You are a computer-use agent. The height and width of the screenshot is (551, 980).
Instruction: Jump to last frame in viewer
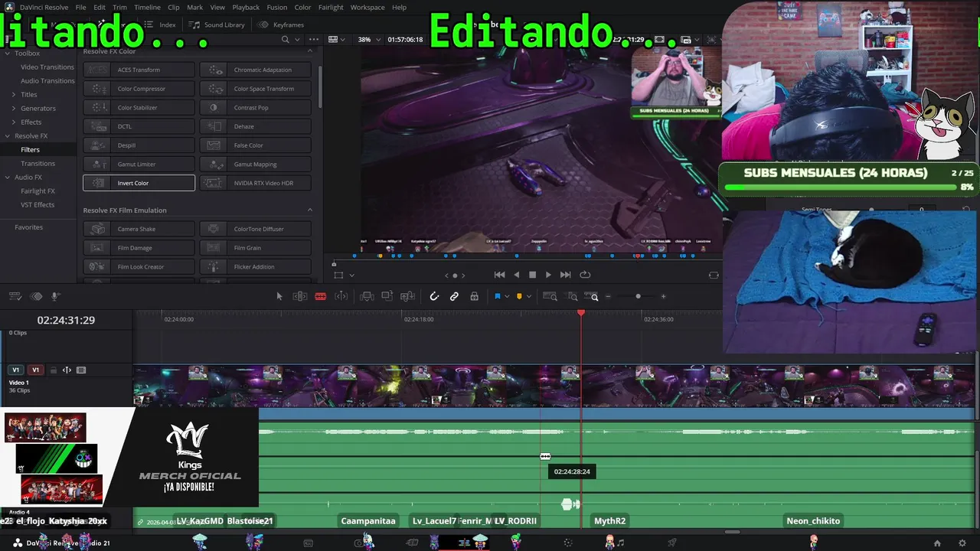pyautogui.click(x=565, y=275)
